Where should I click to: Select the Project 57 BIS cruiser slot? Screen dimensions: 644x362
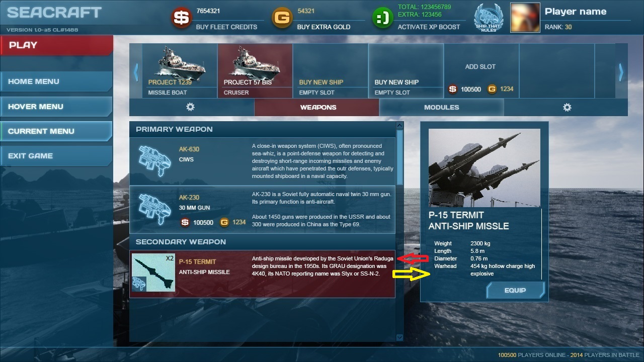255,71
